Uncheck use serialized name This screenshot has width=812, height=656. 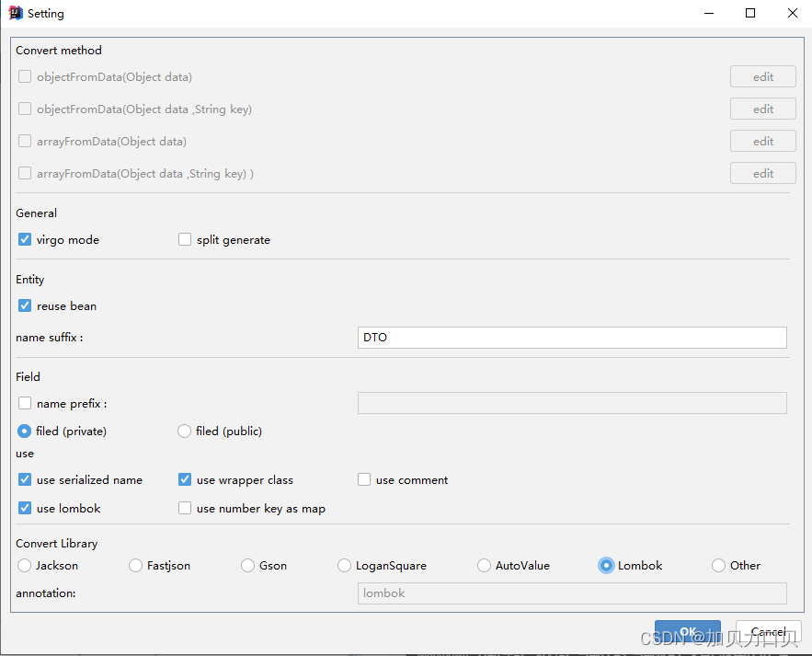click(x=25, y=479)
